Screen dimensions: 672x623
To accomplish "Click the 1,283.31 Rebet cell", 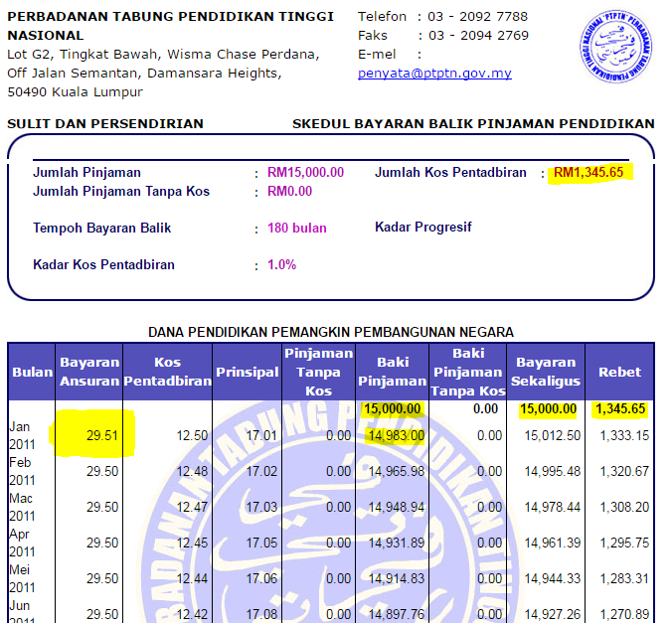I will pyautogui.click(x=624, y=579).
